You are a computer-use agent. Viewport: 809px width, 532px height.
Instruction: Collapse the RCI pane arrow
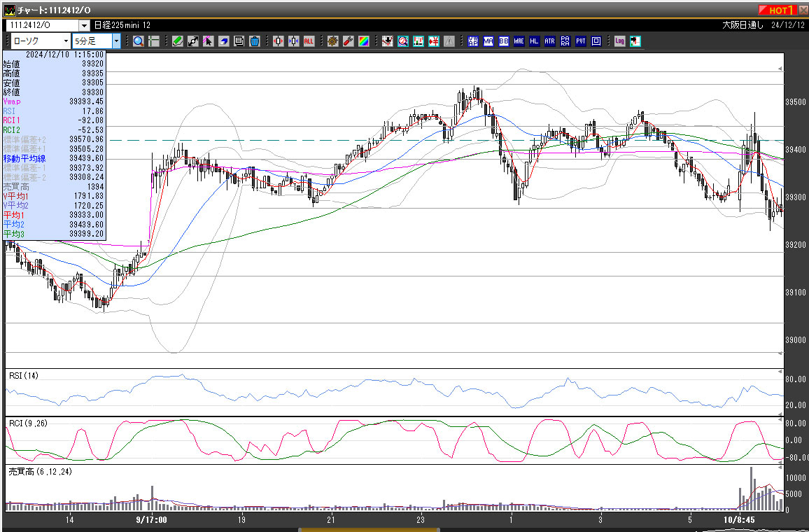point(780,420)
